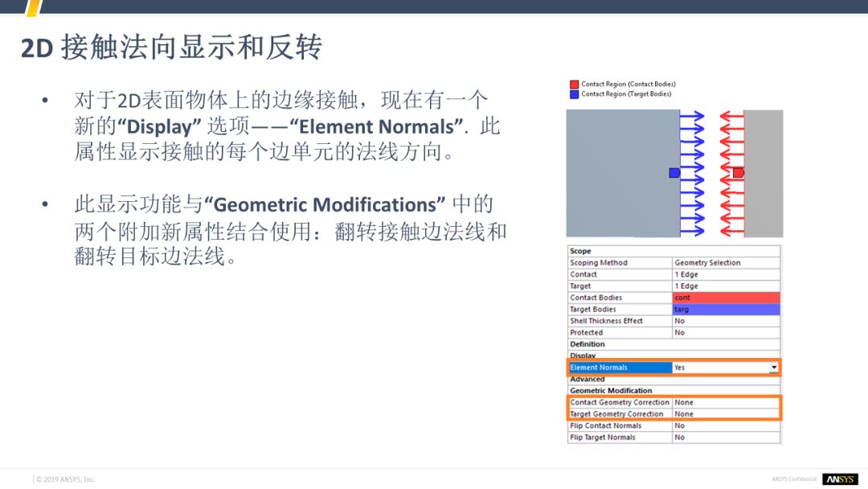Toggle Flip Target Normals value

tap(726, 438)
